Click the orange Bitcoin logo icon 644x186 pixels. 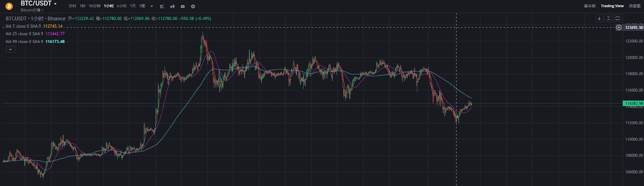coord(9,6)
